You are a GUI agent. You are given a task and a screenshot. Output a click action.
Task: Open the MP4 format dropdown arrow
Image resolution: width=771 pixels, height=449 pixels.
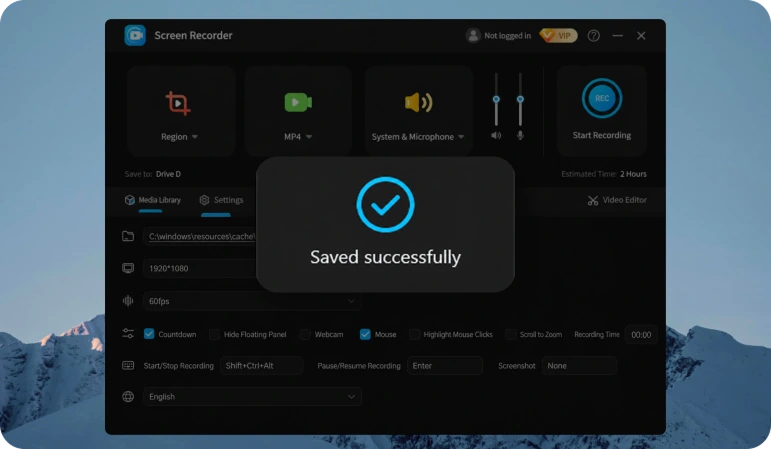309,137
